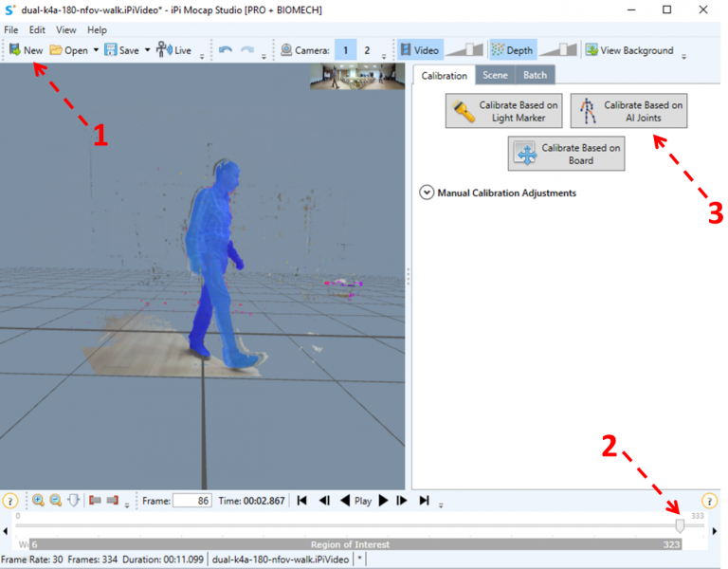
Task: Click the Frame Rate: 30 status text
Action: 32,560
